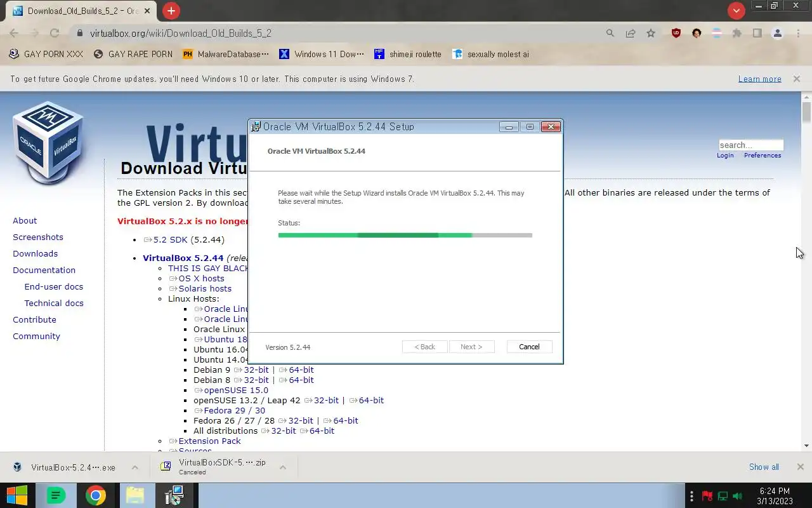Viewport: 812px width, 508px height.
Task: Open the Solaris hosts link
Action: (200, 288)
